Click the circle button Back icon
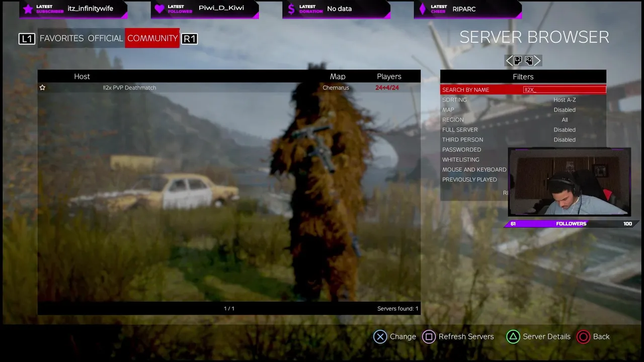644x362 pixels. click(x=583, y=337)
